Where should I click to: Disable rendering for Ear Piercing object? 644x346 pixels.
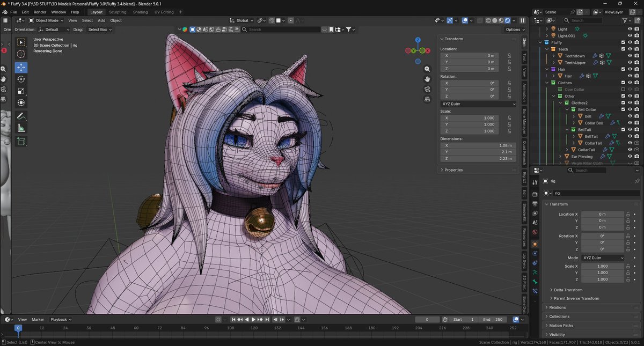[636, 157]
